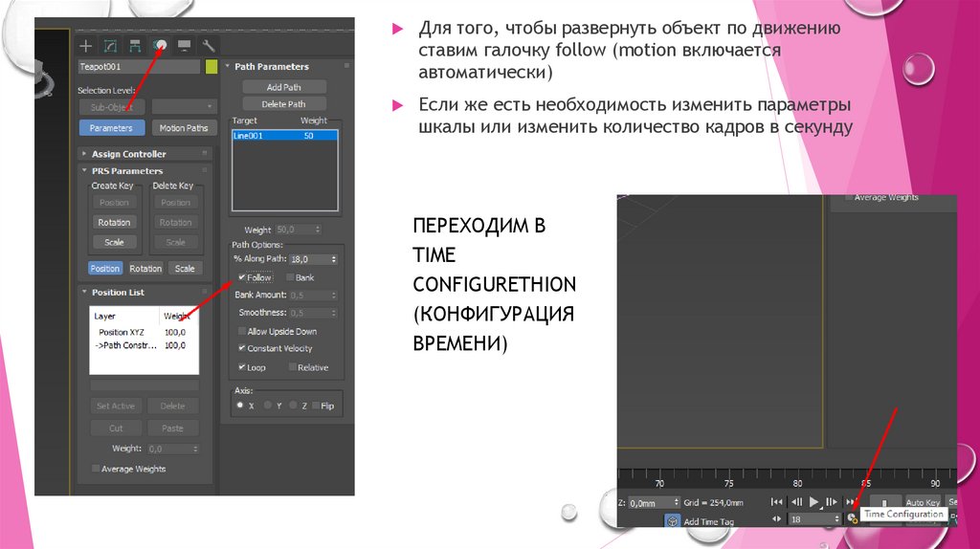This screenshot has height=549, width=980.
Task: Disable the Follow checkbox
Action: tap(241, 277)
